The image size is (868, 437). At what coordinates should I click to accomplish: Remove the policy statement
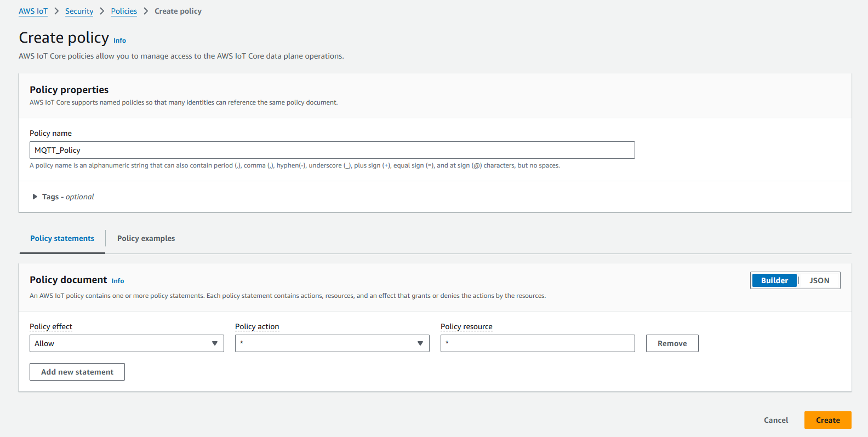[x=672, y=343]
